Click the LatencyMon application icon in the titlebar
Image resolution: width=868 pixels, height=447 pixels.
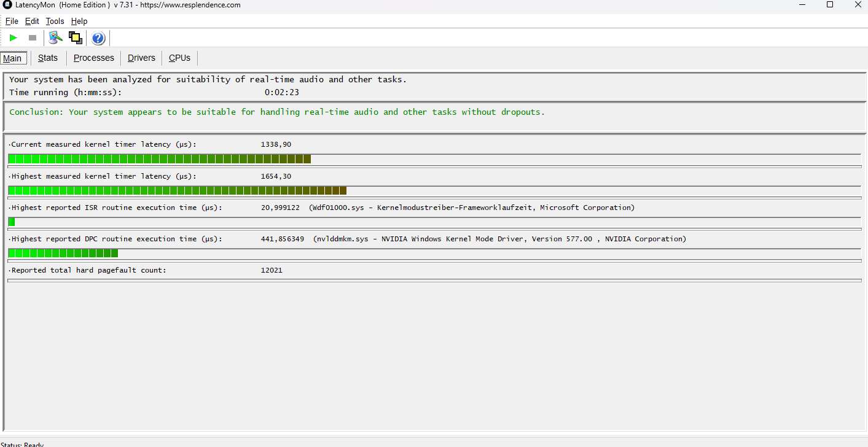coord(6,5)
